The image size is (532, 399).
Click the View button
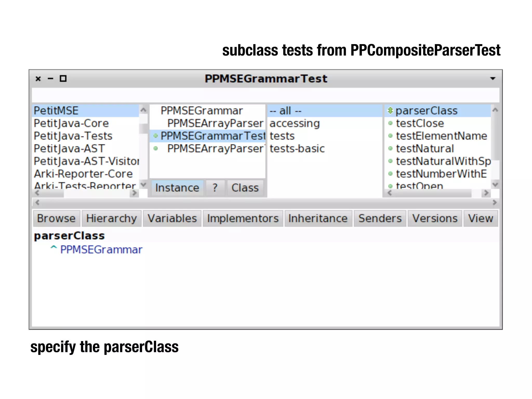(x=481, y=218)
